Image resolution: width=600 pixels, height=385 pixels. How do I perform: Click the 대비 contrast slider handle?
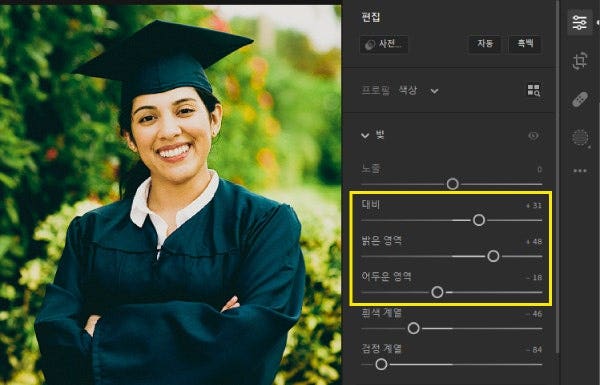point(479,220)
